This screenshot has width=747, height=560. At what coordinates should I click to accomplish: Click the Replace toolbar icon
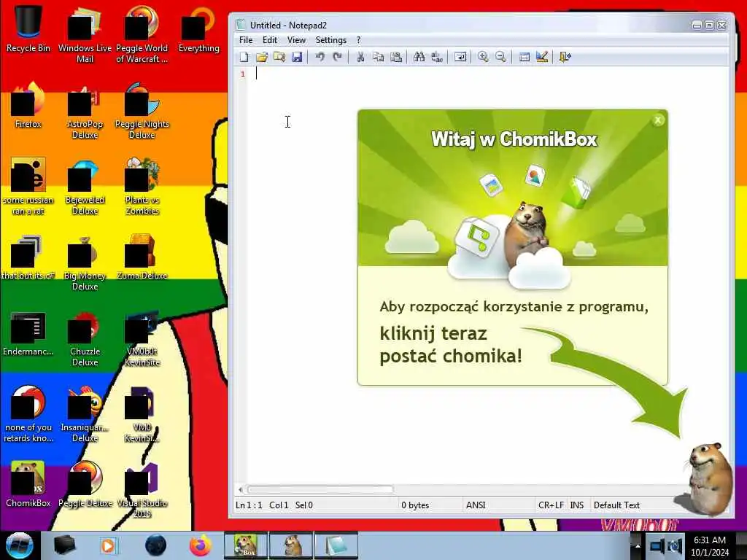tap(437, 57)
